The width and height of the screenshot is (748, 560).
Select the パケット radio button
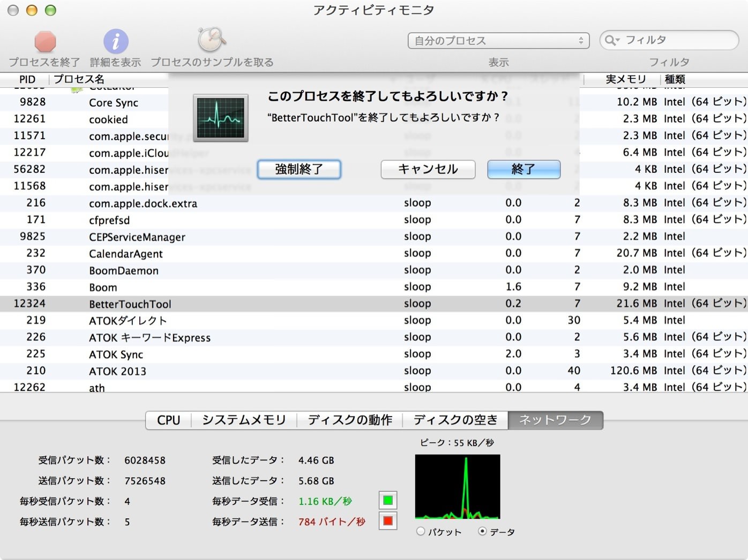point(421,531)
